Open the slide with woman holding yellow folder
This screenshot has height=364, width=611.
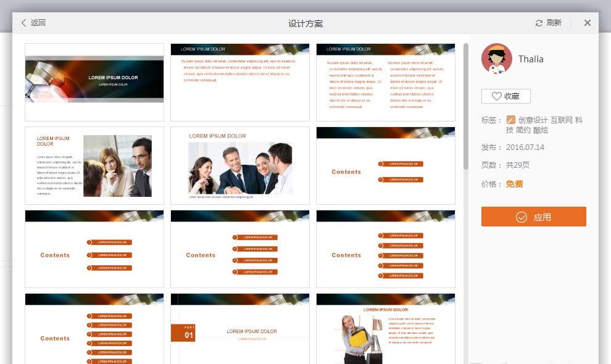(386, 329)
